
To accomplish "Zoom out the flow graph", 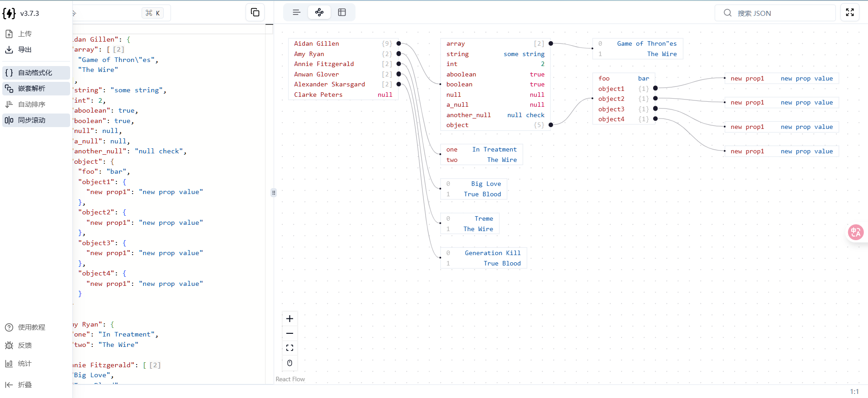I will [x=290, y=333].
